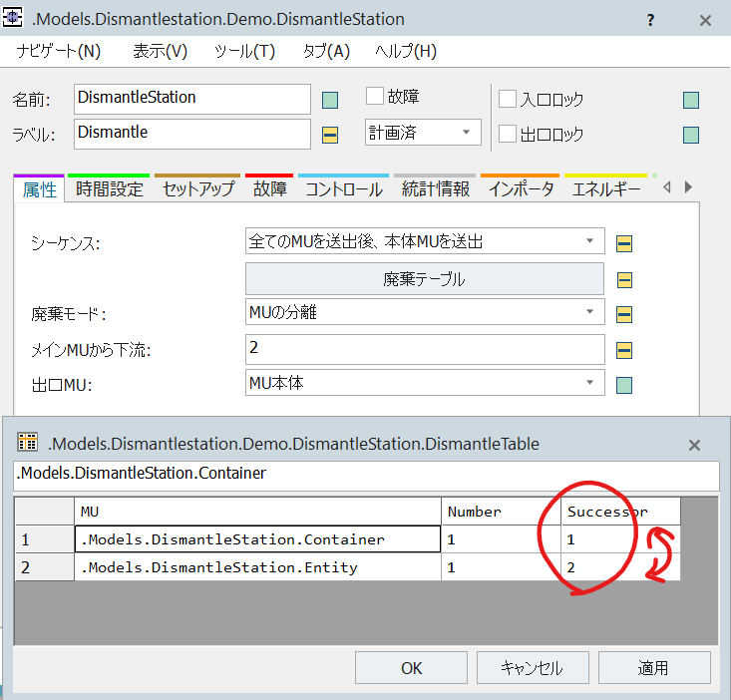Select the MU column header
The height and width of the screenshot is (700, 731).
pos(258,512)
